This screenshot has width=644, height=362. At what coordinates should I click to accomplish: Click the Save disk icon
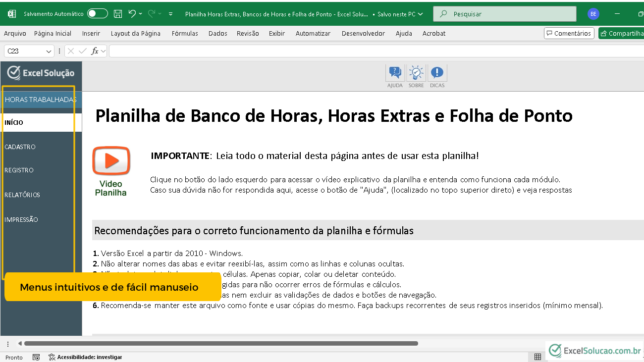pyautogui.click(x=118, y=14)
